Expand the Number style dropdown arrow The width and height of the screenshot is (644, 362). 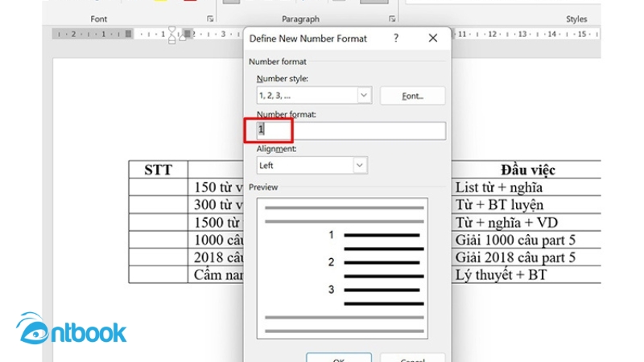[x=364, y=95]
